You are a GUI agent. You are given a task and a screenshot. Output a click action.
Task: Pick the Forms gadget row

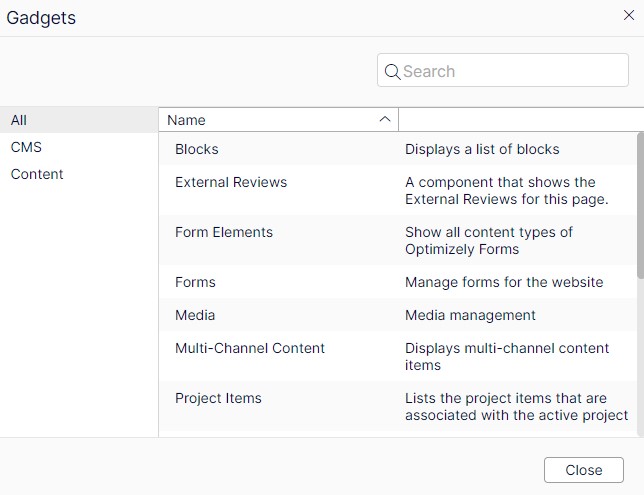click(x=195, y=282)
